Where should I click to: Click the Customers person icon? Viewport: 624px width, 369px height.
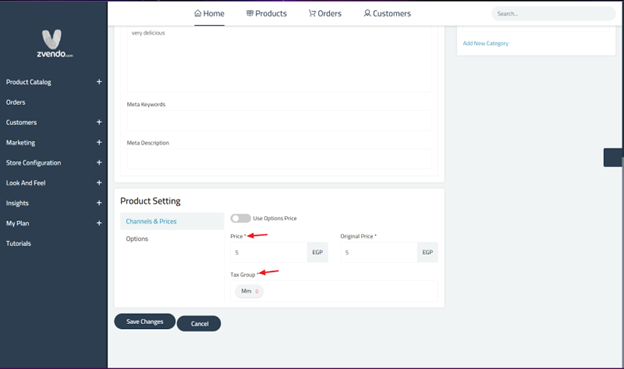(x=367, y=13)
